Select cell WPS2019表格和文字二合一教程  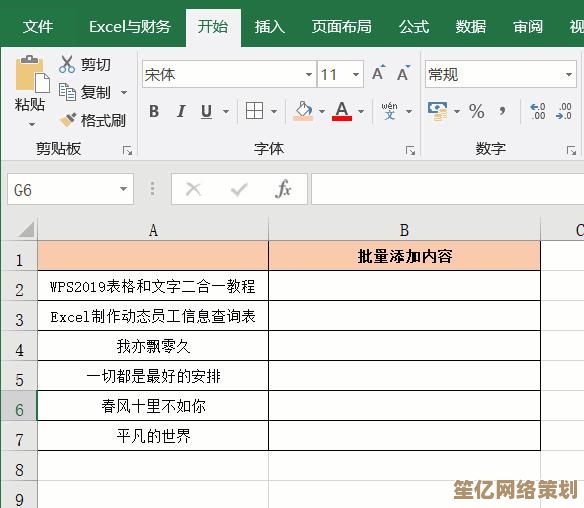[x=153, y=286]
